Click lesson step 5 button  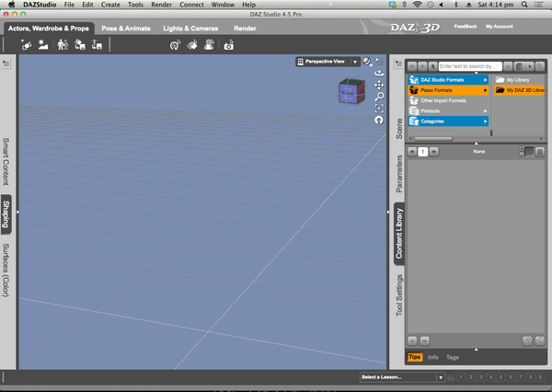pos(500,377)
